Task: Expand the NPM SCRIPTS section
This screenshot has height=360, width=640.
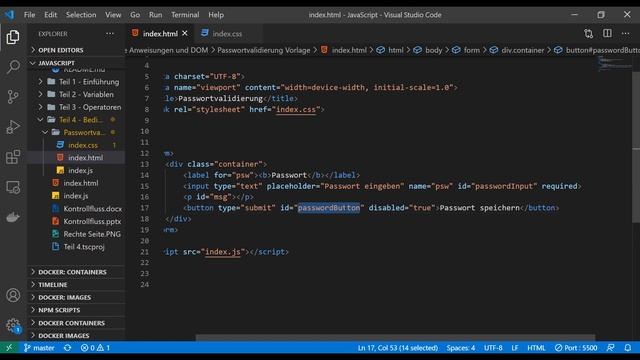Action: click(76, 310)
